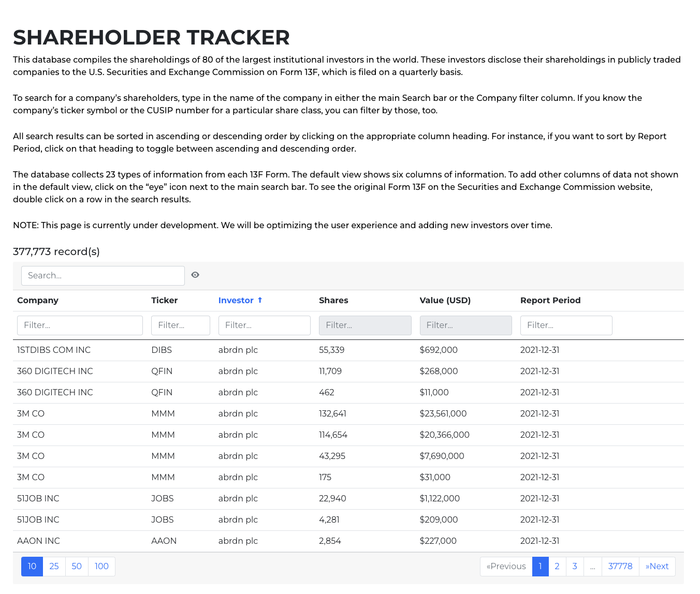Viewport: 700px width, 594px height.
Task: Sort by the Shares column heading
Action: pos(333,300)
